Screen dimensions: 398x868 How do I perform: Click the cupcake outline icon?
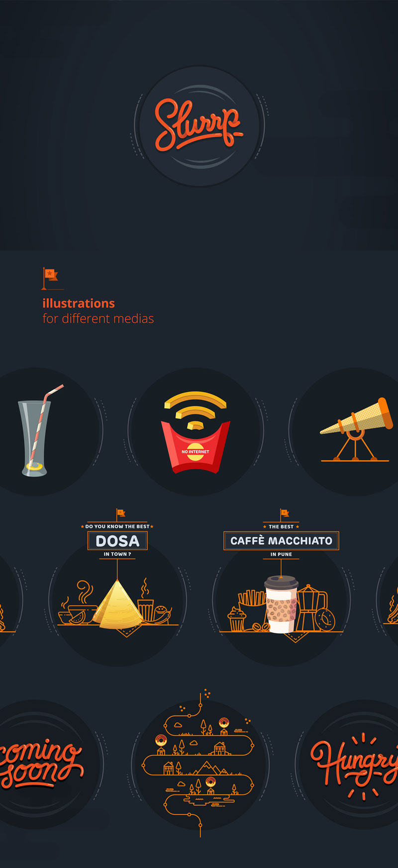click(237, 619)
